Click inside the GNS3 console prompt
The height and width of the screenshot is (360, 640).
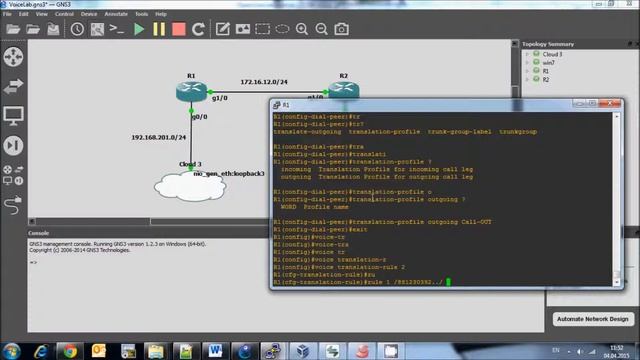tap(33, 262)
